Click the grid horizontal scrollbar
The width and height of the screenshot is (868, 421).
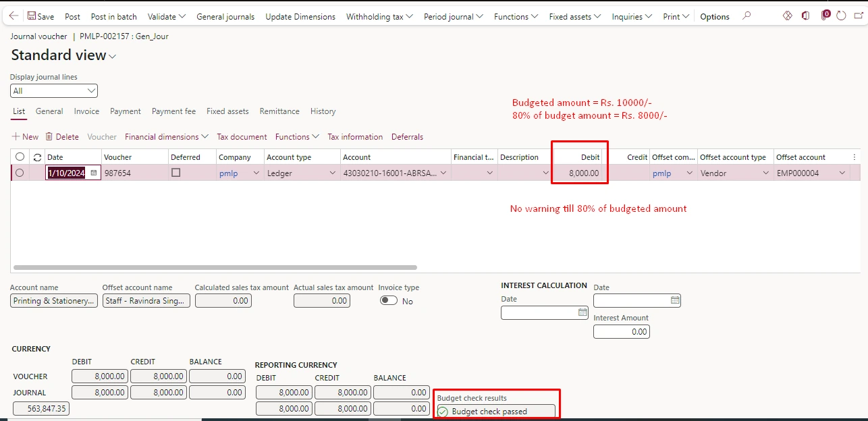click(215, 268)
